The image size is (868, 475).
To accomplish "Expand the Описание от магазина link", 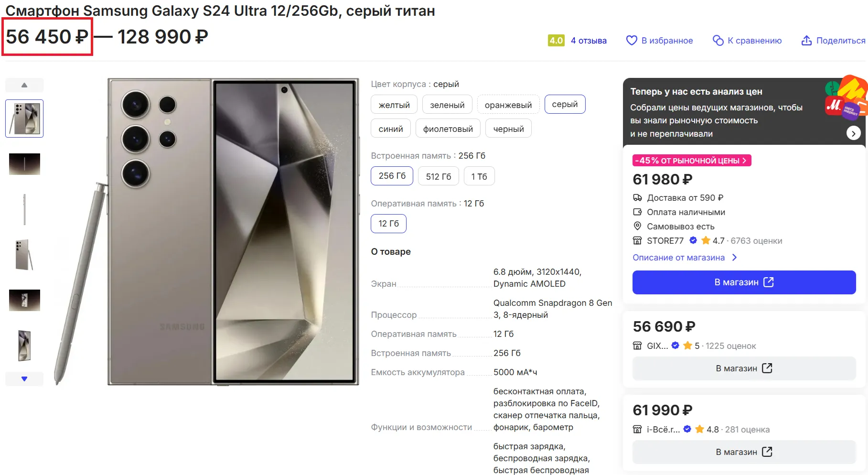I will [685, 258].
